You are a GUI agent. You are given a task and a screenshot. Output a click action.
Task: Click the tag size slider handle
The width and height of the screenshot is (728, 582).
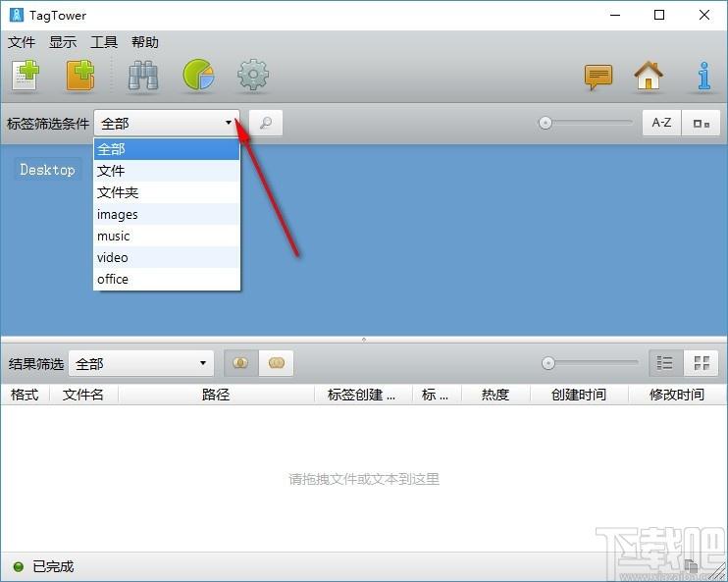(546, 124)
